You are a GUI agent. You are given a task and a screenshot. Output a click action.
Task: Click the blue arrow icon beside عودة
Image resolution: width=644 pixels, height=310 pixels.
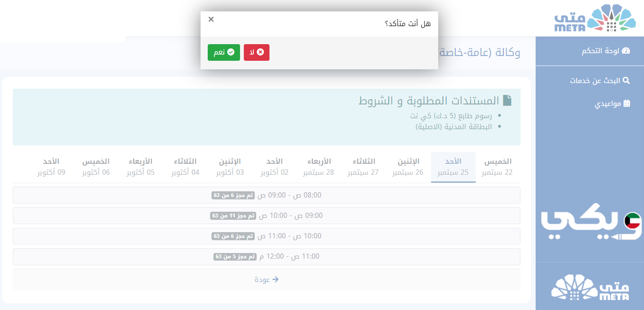[x=275, y=280]
